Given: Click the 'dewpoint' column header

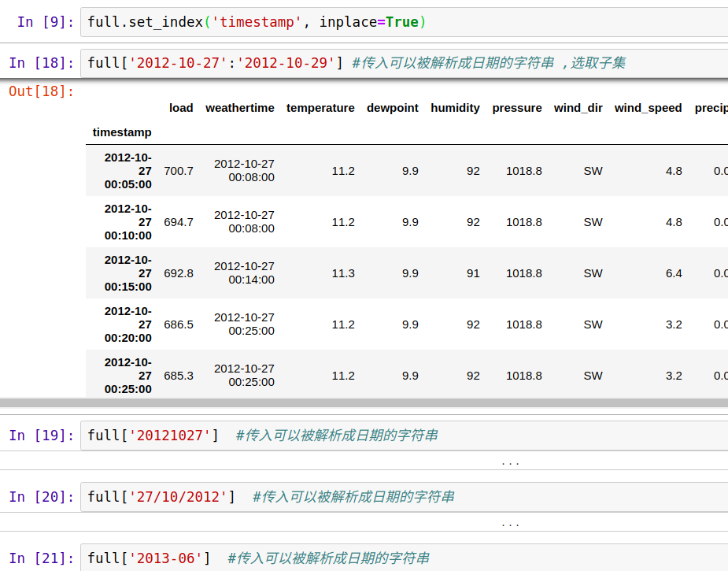Looking at the screenshot, I should point(392,108).
